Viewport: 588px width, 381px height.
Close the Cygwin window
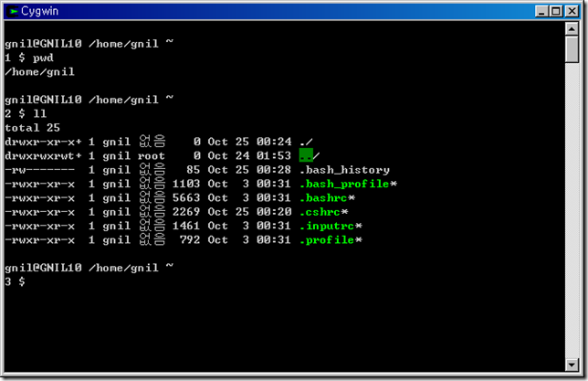point(572,11)
